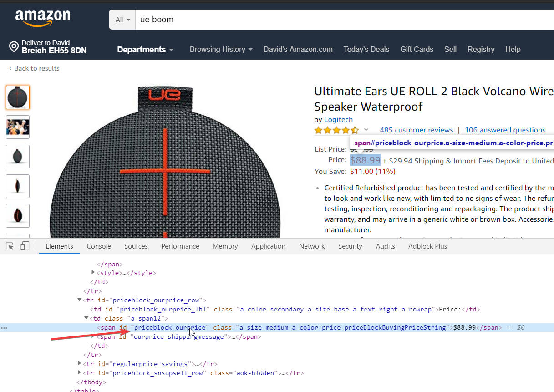Open the Network tab
Viewport: 554px width, 392px height.
(312, 246)
